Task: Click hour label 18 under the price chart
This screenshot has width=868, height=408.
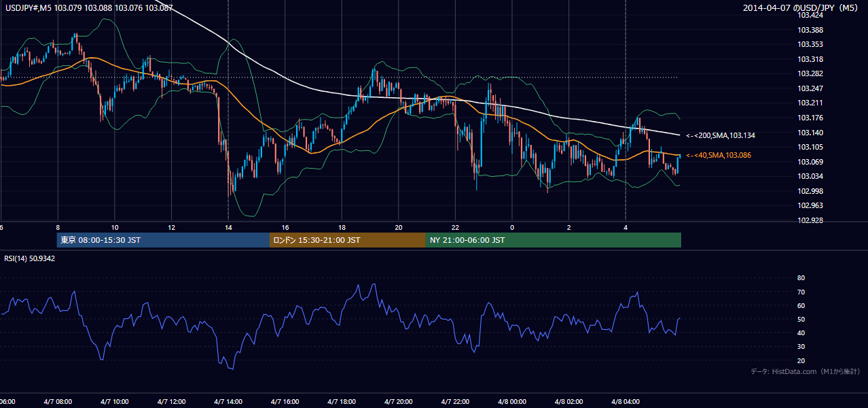Action: coord(342,227)
